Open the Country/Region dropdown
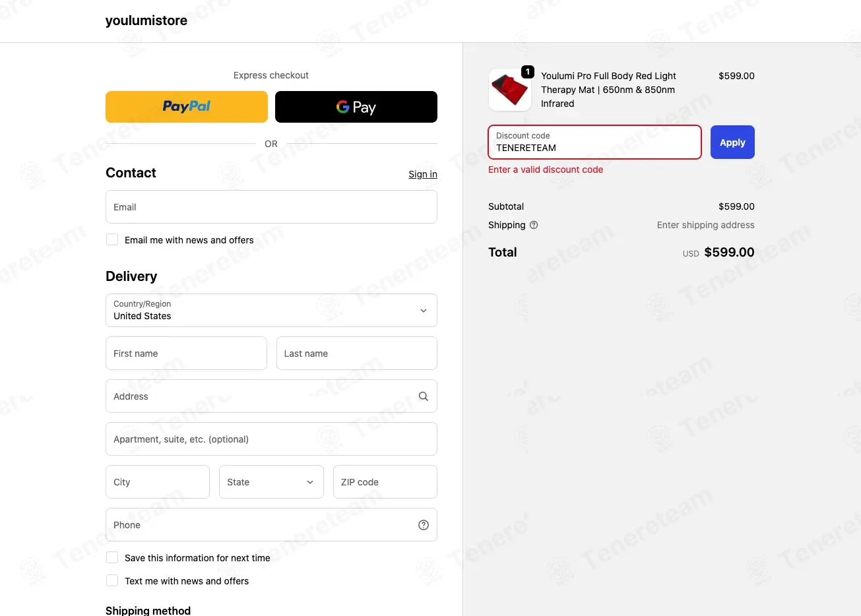Screen dimensions: 861x616 tap(271, 310)
